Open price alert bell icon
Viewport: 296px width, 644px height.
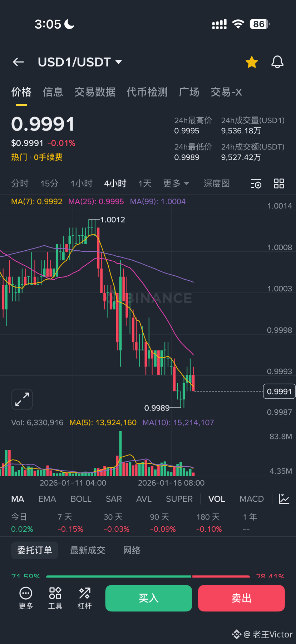pos(277,62)
